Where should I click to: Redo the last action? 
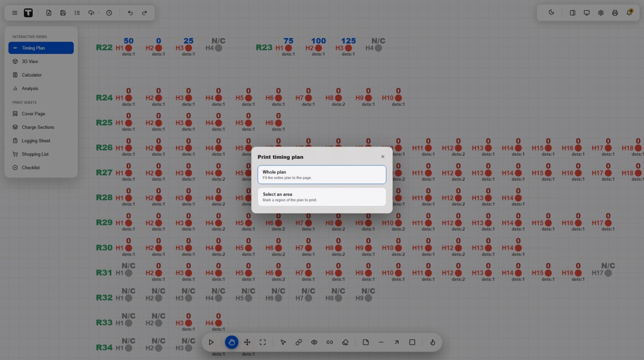pyautogui.click(x=144, y=13)
